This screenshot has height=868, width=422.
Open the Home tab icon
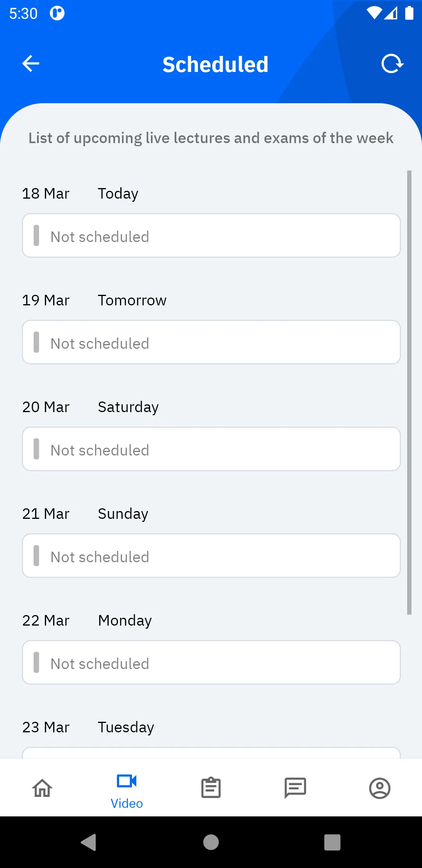click(x=42, y=788)
